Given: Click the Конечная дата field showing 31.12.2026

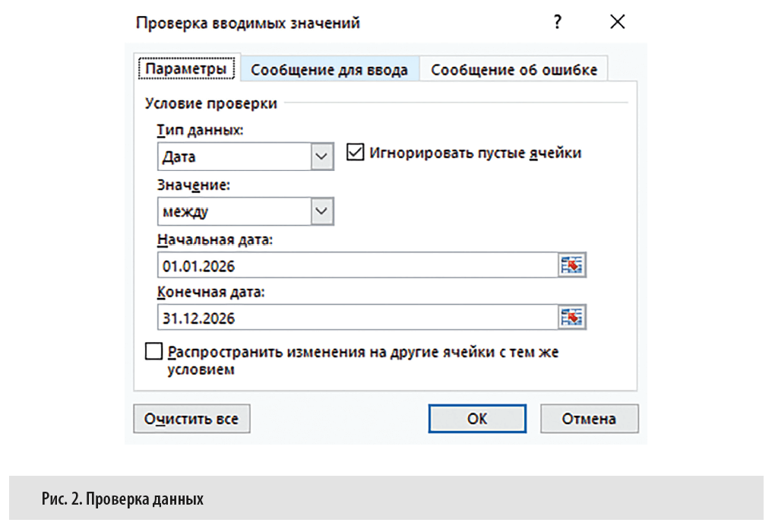Looking at the screenshot, I should (x=304, y=316).
